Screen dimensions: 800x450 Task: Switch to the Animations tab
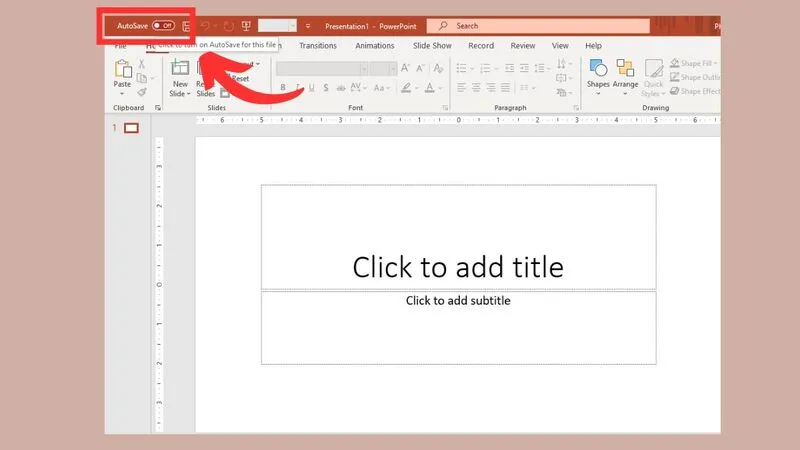(x=374, y=45)
